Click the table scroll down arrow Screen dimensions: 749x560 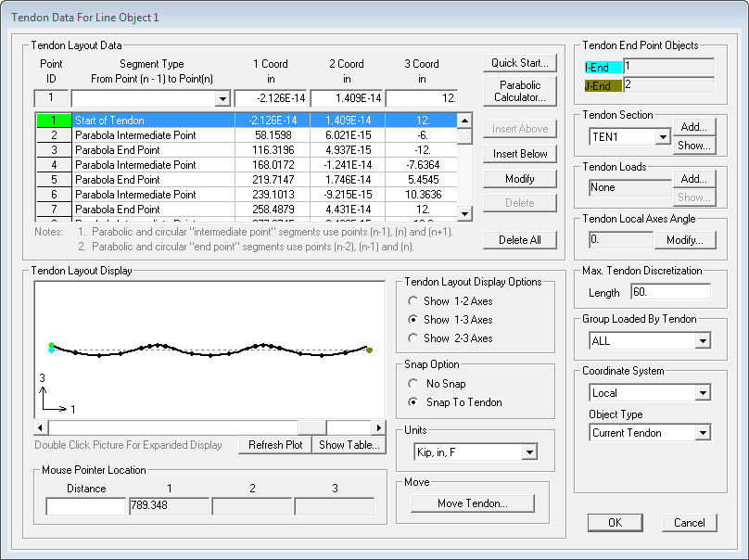pyautogui.click(x=464, y=213)
